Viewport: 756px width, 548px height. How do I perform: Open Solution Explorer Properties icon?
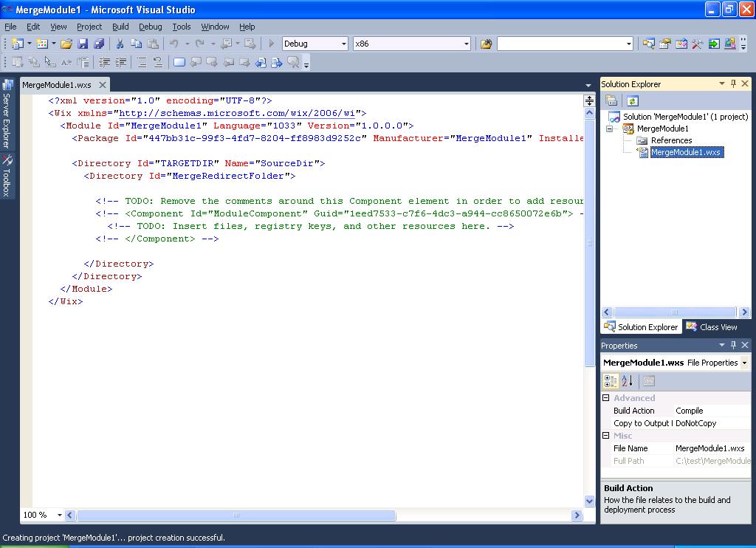click(611, 101)
